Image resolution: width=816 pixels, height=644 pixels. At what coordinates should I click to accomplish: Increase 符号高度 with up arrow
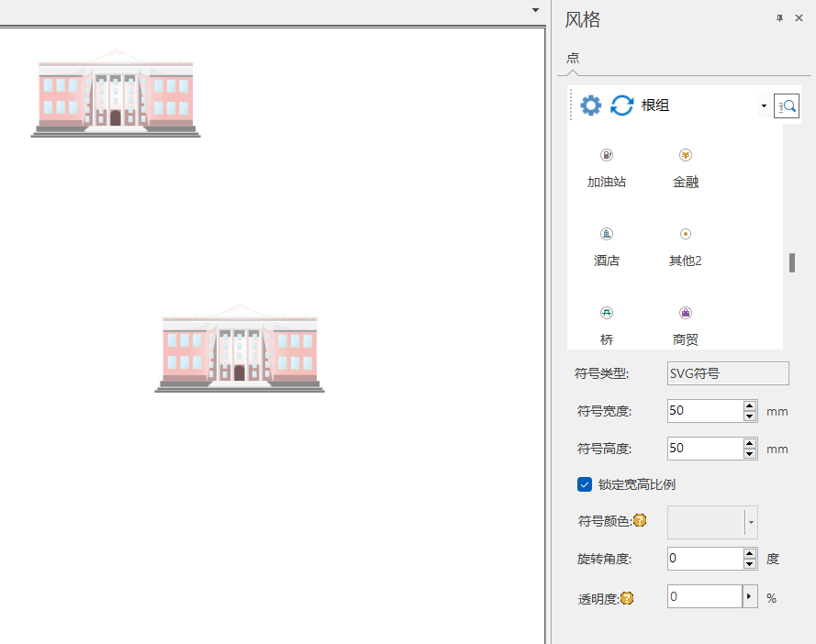pyautogui.click(x=749, y=443)
